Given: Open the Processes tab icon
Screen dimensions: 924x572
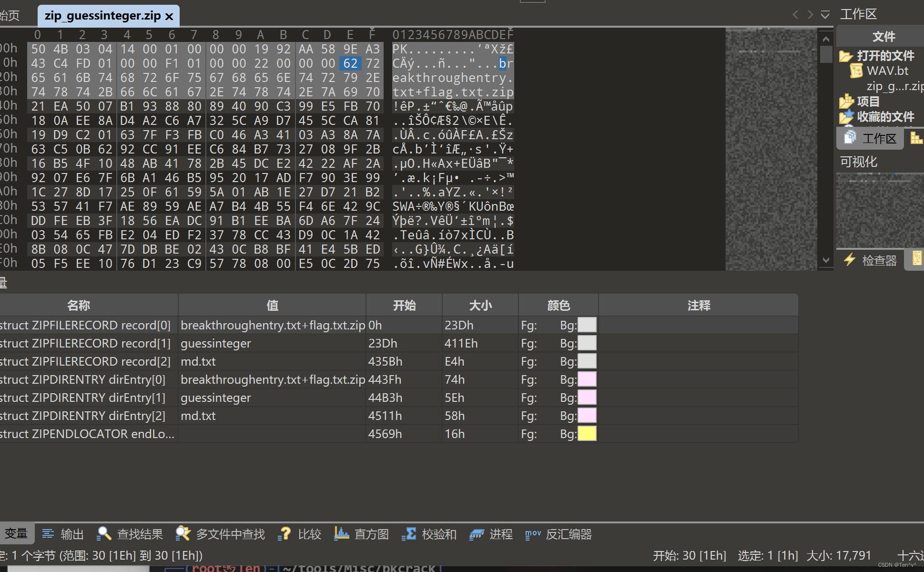Looking at the screenshot, I should click(477, 534).
